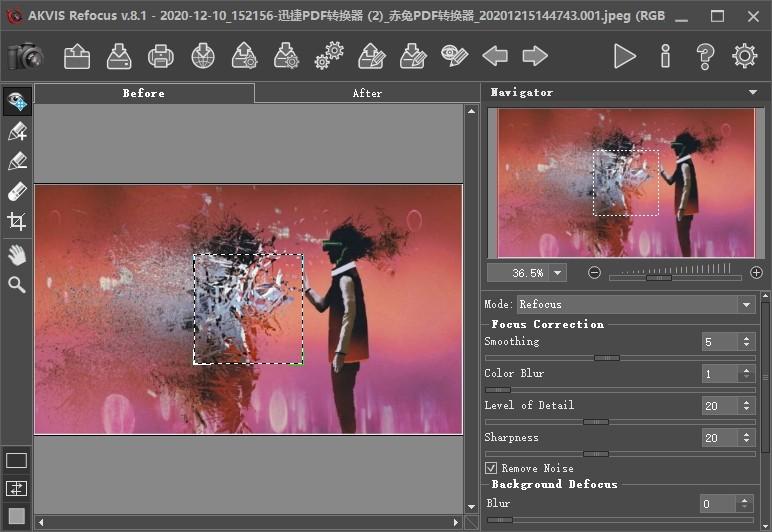Image resolution: width=772 pixels, height=532 pixels.
Task: Show program info icon
Action: [x=665, y=56]
